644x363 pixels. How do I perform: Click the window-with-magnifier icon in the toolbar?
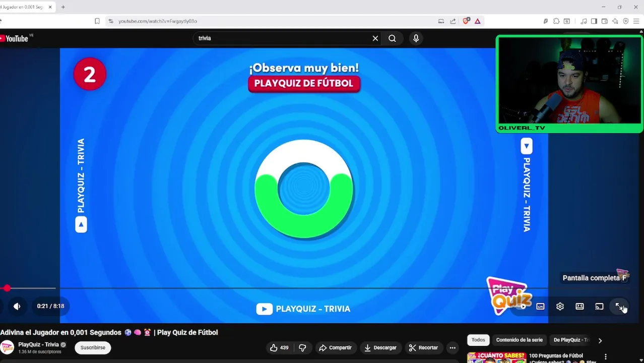point(567,21)
